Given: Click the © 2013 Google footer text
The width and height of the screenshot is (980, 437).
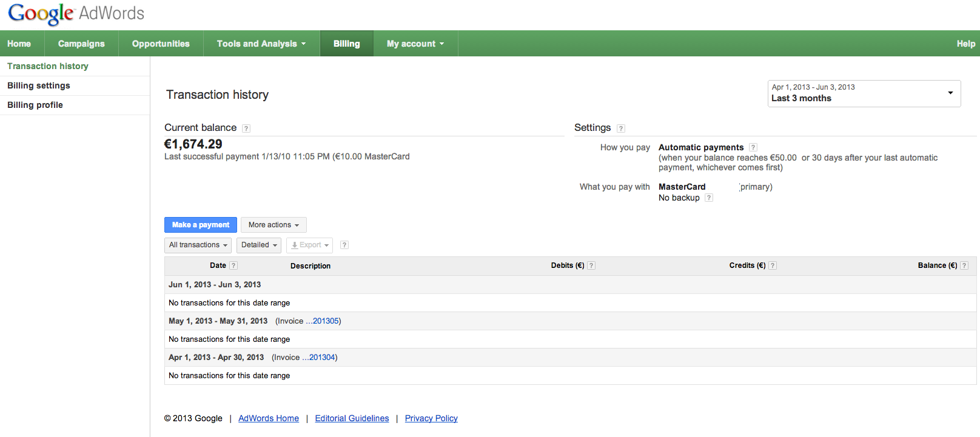Looking at the screenshot, I should click(x=193, y=418).
